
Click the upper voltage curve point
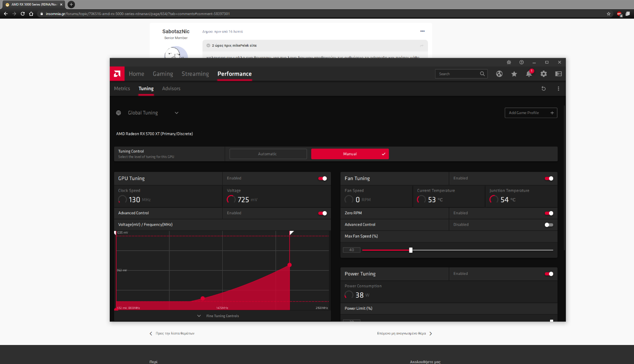(x=290, y=265)
